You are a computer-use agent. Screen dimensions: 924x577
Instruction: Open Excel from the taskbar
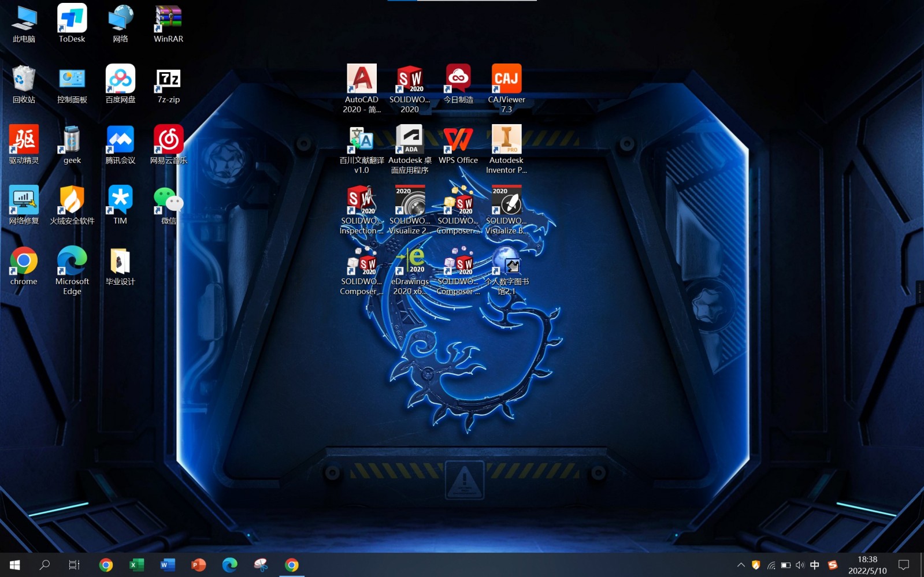pos(136,565)
